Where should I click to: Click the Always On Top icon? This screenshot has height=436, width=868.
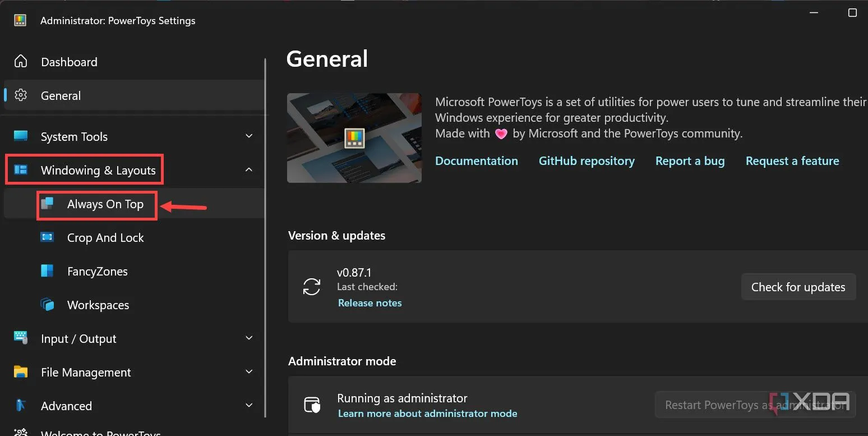click(x=47, y=204)
